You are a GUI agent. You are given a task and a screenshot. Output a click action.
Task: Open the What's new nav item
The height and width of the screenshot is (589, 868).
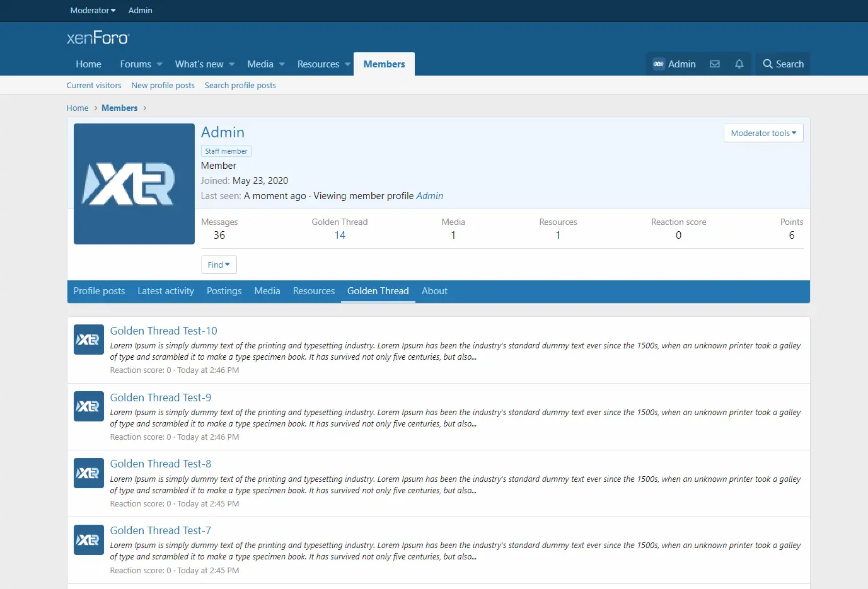click(x=199, y=64)
